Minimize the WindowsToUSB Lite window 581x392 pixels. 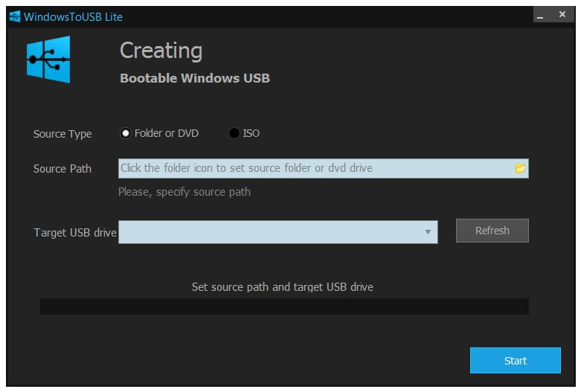click(540, 15)
